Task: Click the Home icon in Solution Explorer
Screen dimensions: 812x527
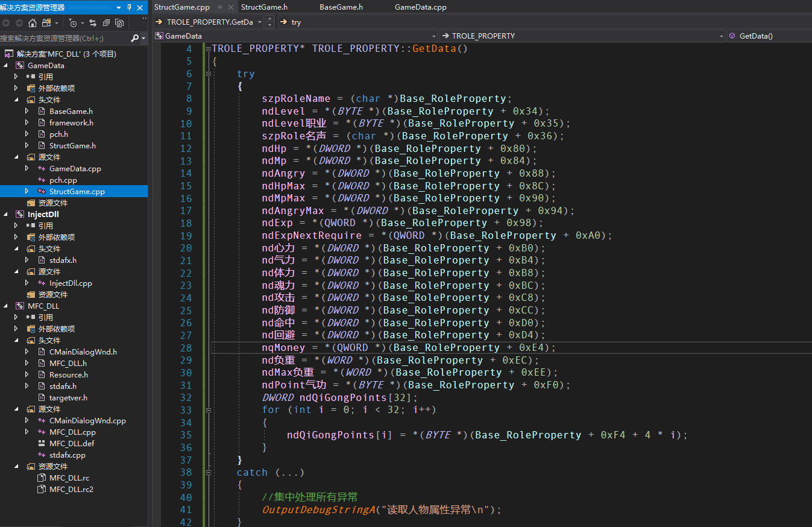Action: click(32, 23)
